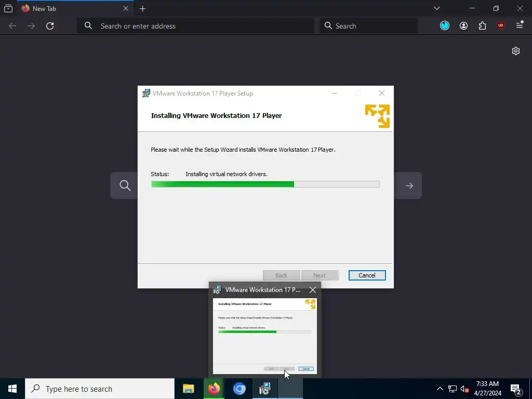Screen dimensions: 532x399
Task: Select the New Tab browser tab
Action: tap(75, 9)
